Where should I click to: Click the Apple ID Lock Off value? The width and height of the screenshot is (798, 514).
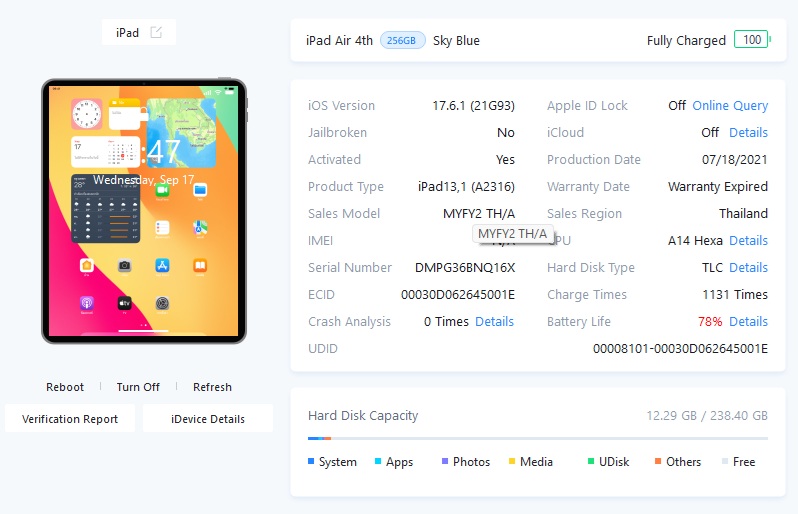[677, 105]
